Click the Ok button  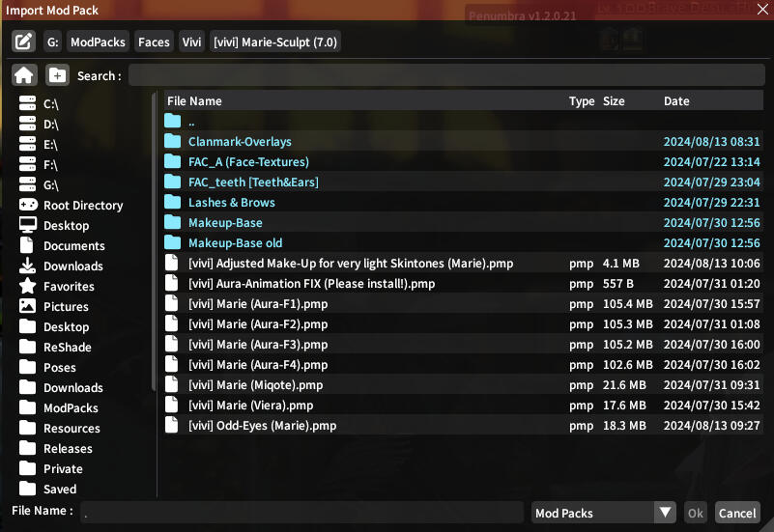point(695,514)
